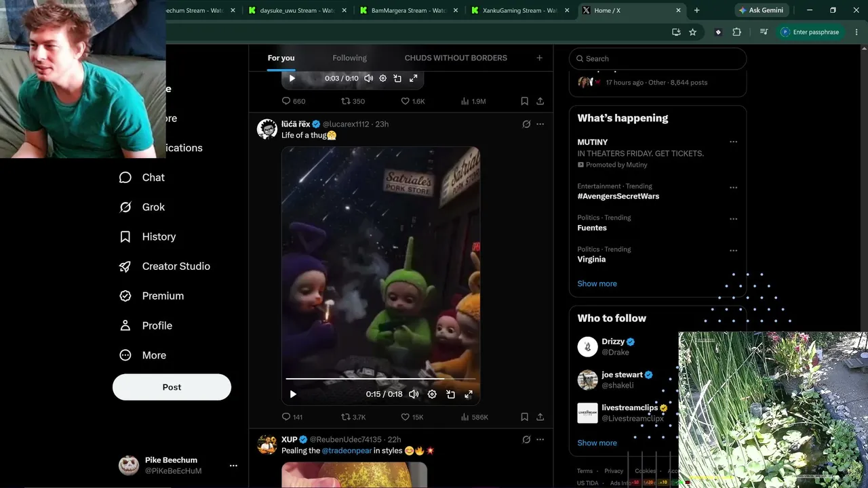
Task: Switch to daysuke_uwu Stream browser tab
Action: tap(297, 10)
